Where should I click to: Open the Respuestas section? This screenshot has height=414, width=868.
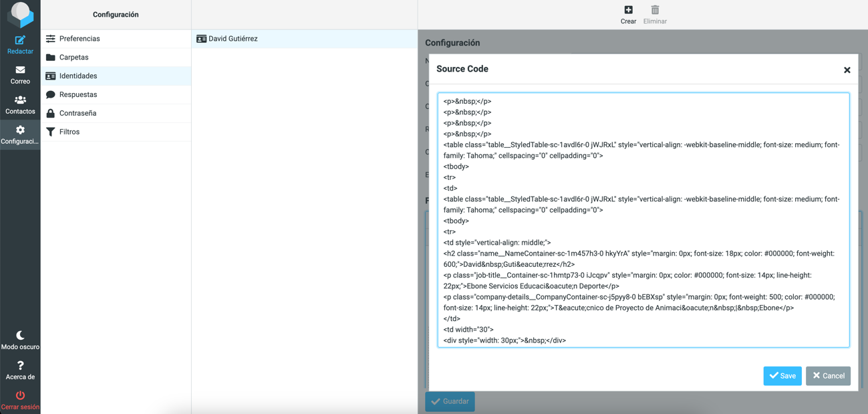point(78,95)
